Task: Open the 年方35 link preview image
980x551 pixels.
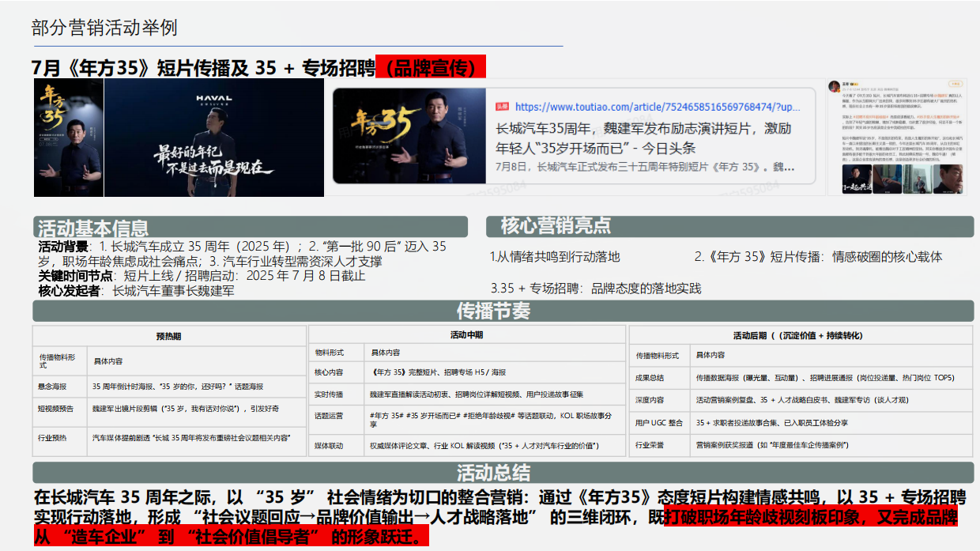Action: click(409, 138)
